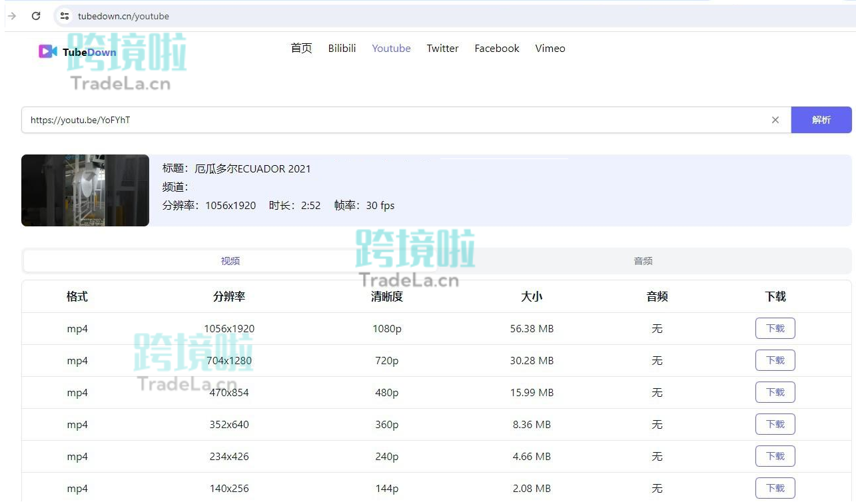This screenshot has height=504, width=856.
Task: Download the 360p mp4 version
Action: click(775, 424)
